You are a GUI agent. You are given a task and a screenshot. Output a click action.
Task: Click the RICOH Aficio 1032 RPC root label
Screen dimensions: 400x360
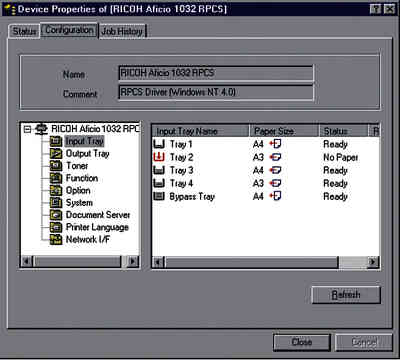pos(95,129)
